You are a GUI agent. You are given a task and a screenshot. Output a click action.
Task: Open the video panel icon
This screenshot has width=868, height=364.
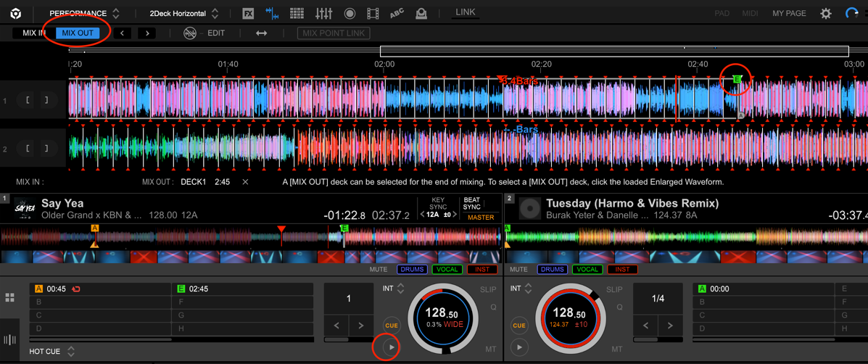pyautogui.click(x=373, y=13)
